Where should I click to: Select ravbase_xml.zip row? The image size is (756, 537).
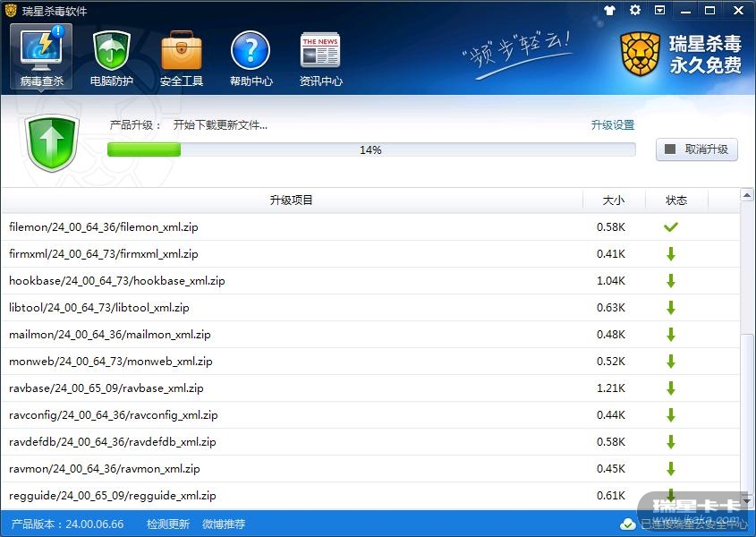pos(370,388)
